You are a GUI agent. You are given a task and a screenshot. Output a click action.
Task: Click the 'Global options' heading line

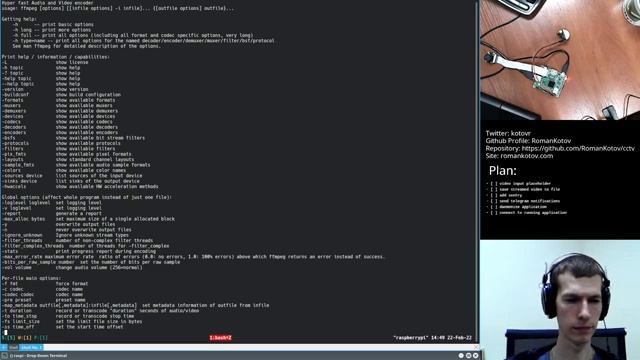pyautogui.click(x=87, y=197)
